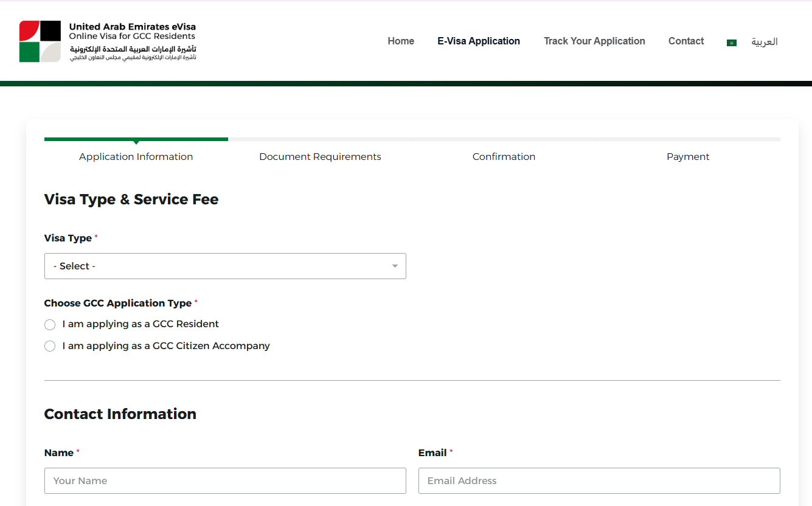Viewport: 812px width, 506px height.
Task: Select the Payment step label
Action: tap(688, 156)
